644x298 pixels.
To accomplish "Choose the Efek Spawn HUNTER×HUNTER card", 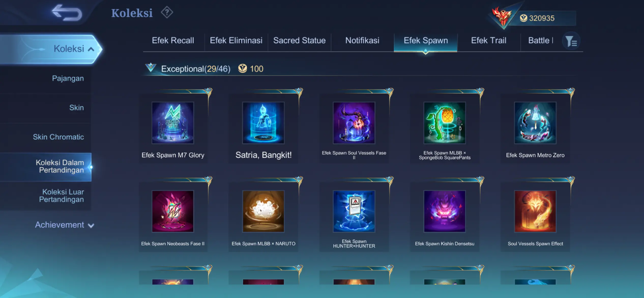I will pos(354,211).
